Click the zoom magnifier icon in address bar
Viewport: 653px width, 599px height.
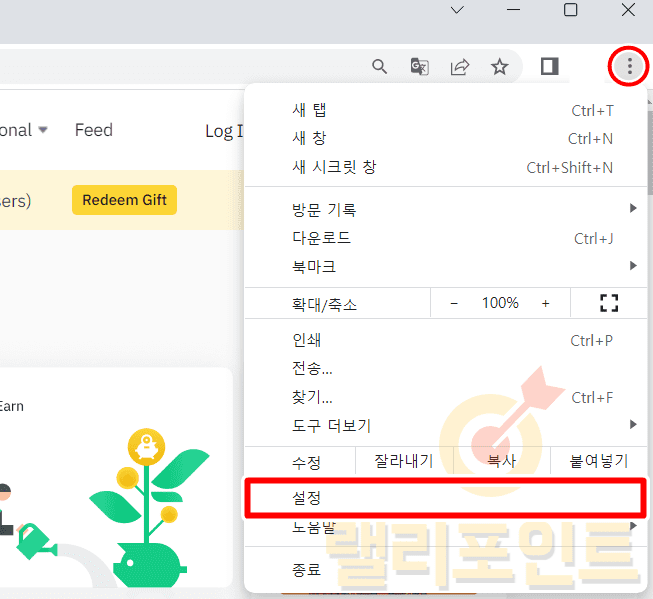point(380,67)
